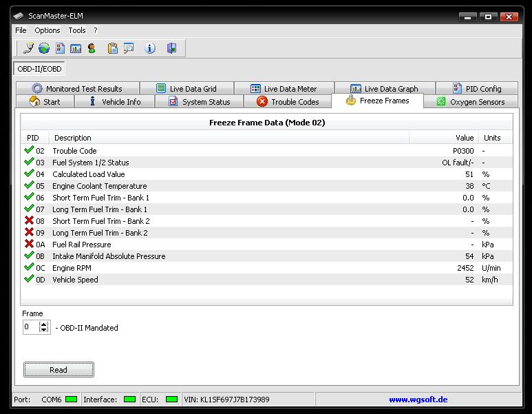Screen dimensions: 532x414
Task: Increase the Frame number with up arrow
Action: click(x=45, y=324)
